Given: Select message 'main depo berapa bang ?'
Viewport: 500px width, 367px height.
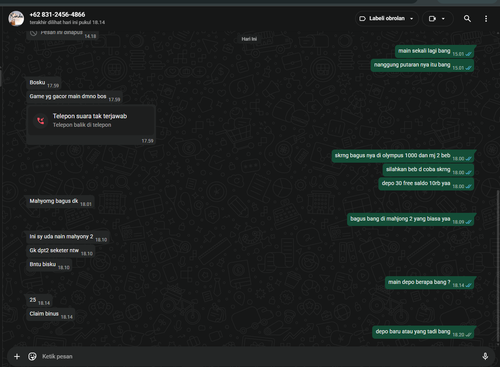Looking at the screenshot, I should (430, 283).
